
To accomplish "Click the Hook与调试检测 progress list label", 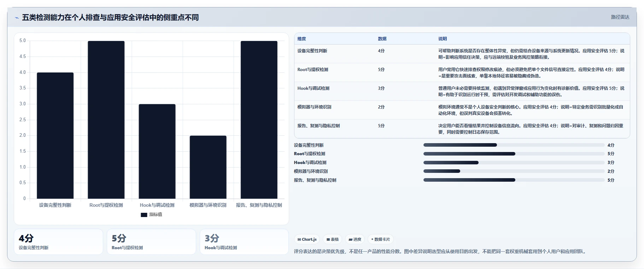I will pyautogui.click(x=310, y=163).
